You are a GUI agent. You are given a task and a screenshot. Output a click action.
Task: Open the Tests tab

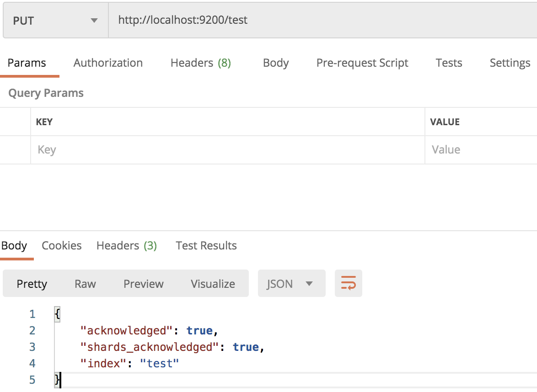click(449, 63)
